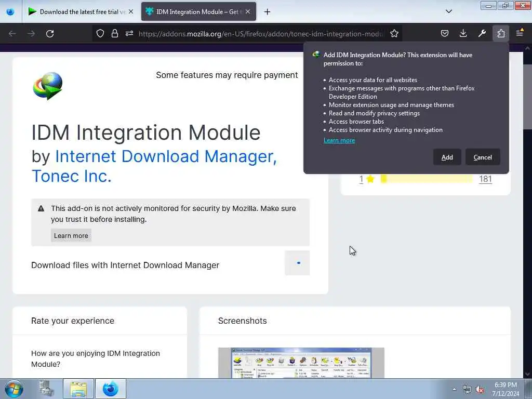The image size is (532, 399).
Task: Click the warning triangle icon in notice
Action: [x=41, y=208]
